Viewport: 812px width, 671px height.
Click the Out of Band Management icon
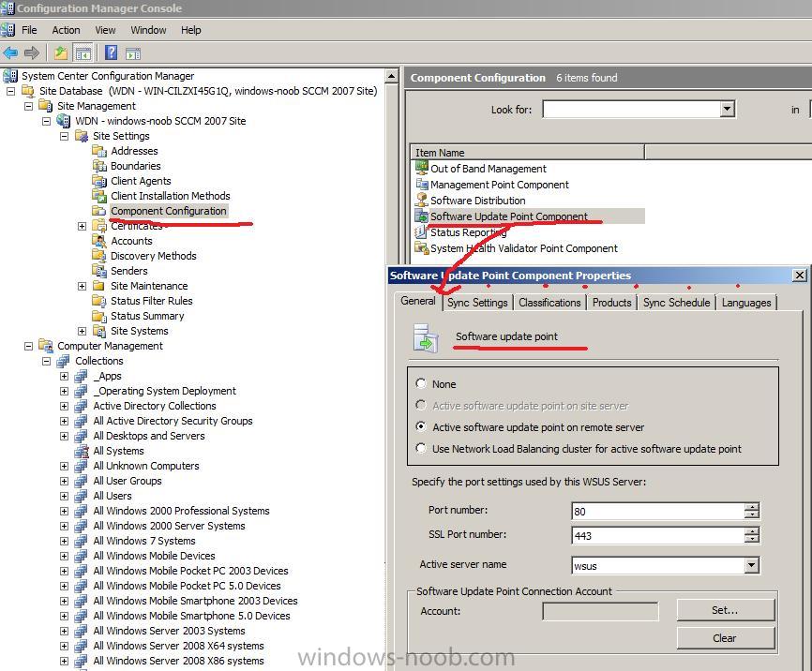coord(422,169)
